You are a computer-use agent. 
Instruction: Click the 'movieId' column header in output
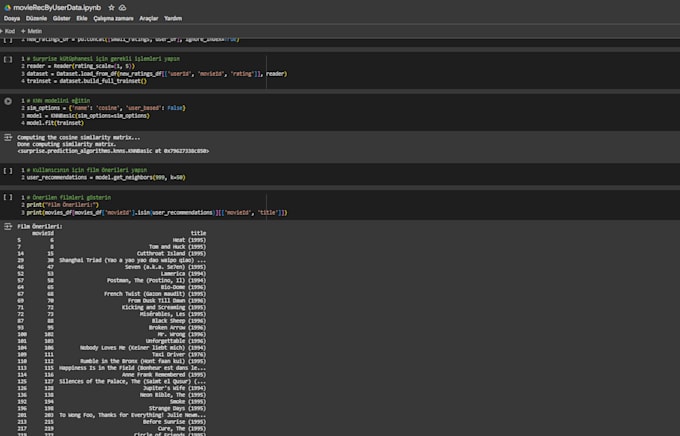click(x=43, y=233)
